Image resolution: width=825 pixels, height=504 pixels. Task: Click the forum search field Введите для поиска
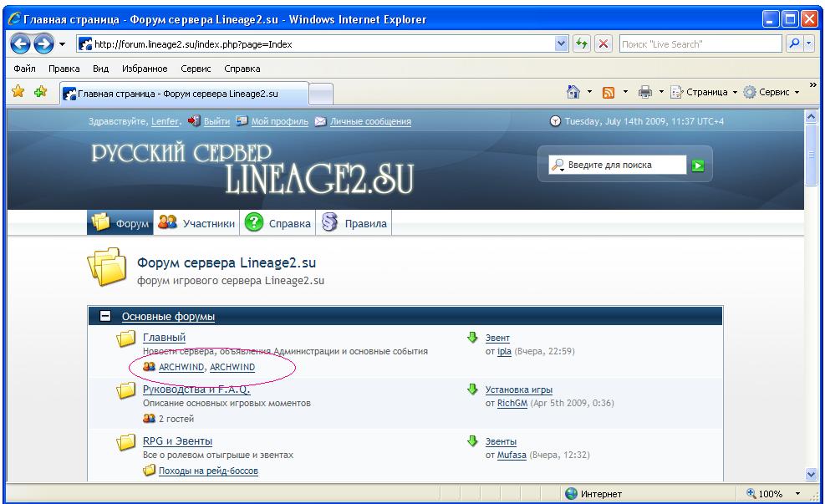click(x=626, y=165)
